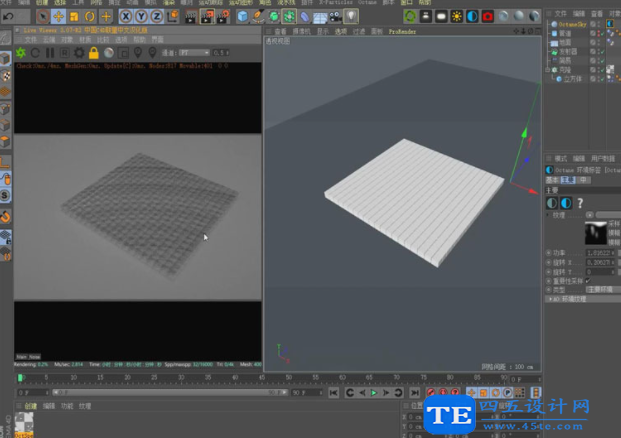Viewport: 621px width, 438px height.
Task: Send scene with green Octane star button
Action: 21,53
